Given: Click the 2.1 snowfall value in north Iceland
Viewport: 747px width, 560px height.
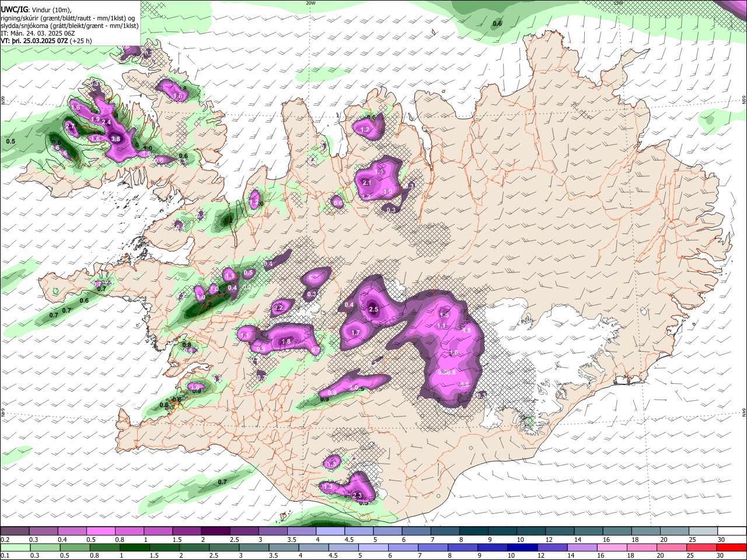Looking at the screenshot, I should tap(367, 183).
